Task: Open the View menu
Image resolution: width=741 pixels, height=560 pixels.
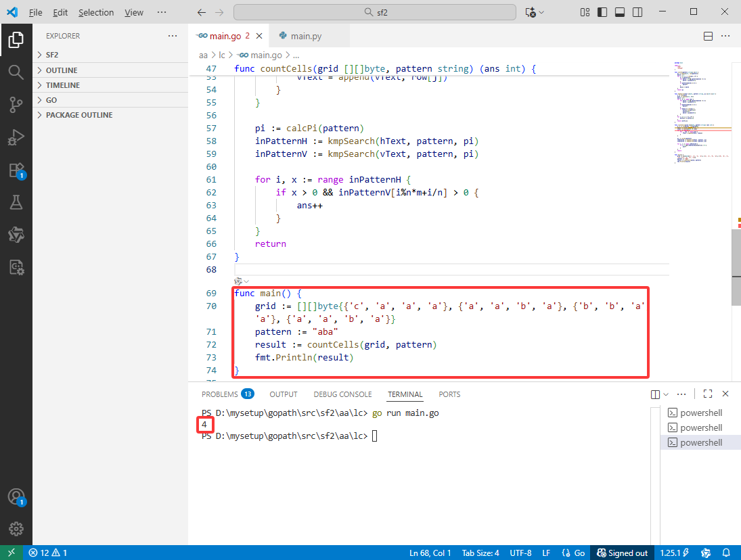Action: pyautogui.click(x=134, y=12)
